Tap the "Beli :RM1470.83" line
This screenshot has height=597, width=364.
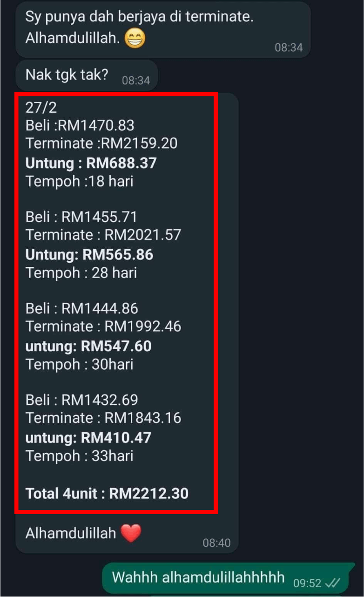pyautogui.click(x=80, y=125)
